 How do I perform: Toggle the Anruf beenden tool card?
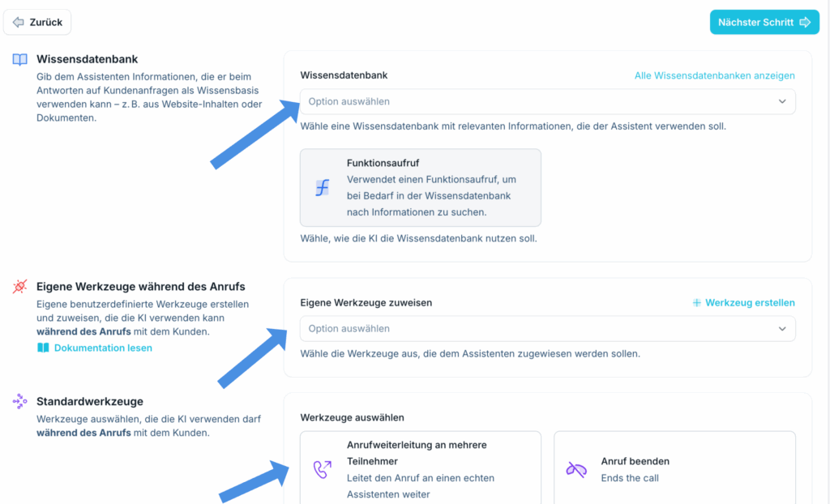pyautogui.click(x=674, y=468)
